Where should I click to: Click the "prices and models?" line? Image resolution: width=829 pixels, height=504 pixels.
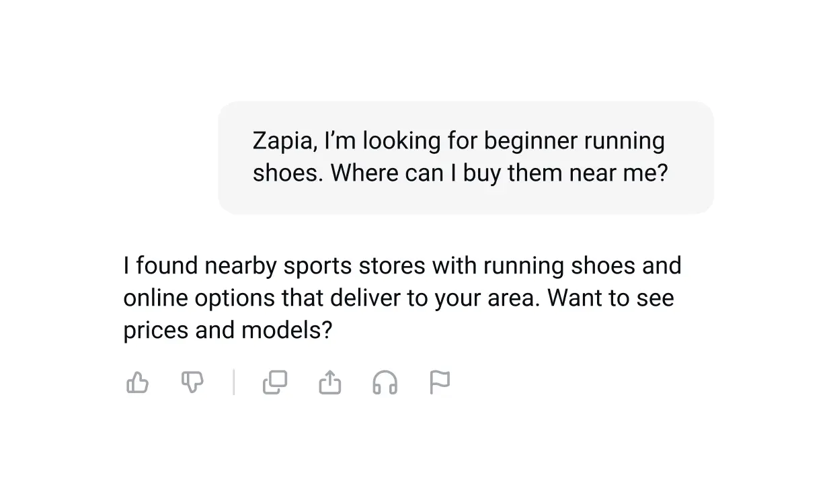click(x=228, y=331)
